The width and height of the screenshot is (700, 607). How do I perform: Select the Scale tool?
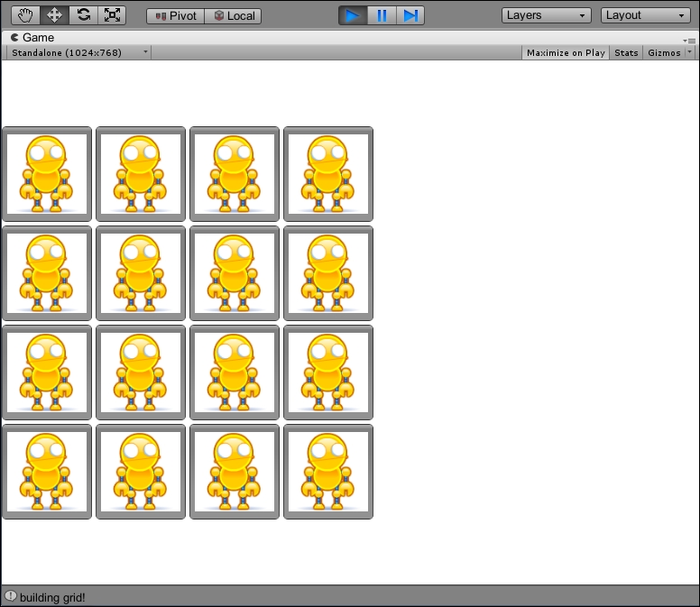click(112, 15)
